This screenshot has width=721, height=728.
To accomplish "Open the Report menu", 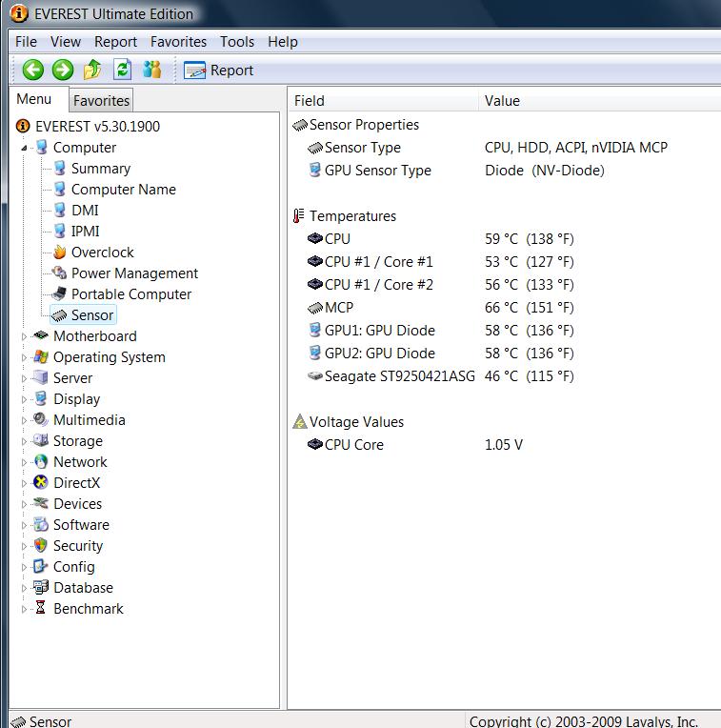I will point(115,42).
